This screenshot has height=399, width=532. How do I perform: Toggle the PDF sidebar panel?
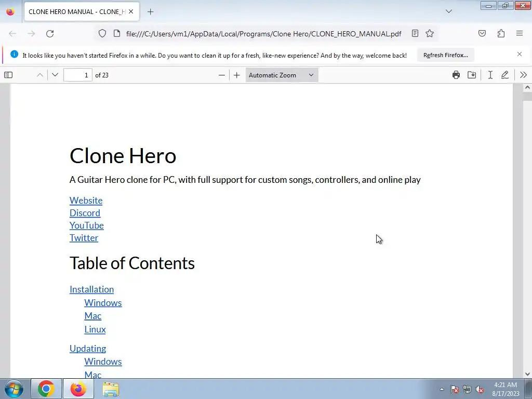click(8, 75)
